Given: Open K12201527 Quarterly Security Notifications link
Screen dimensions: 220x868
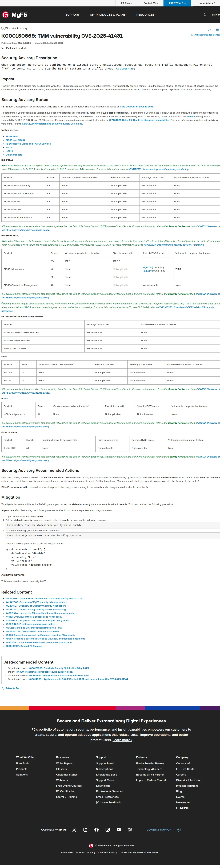Looking at the screenshot, I should [x=36, y=606].
